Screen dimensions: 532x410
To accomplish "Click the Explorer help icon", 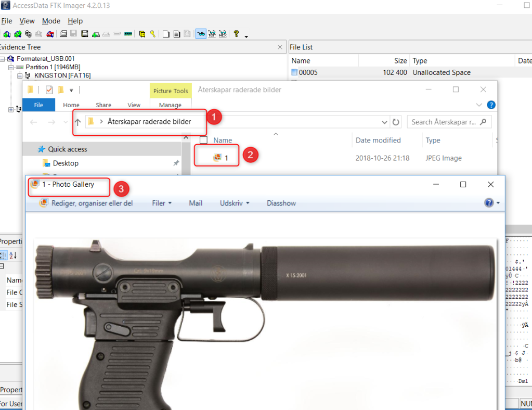I will (x=491, y=105).
